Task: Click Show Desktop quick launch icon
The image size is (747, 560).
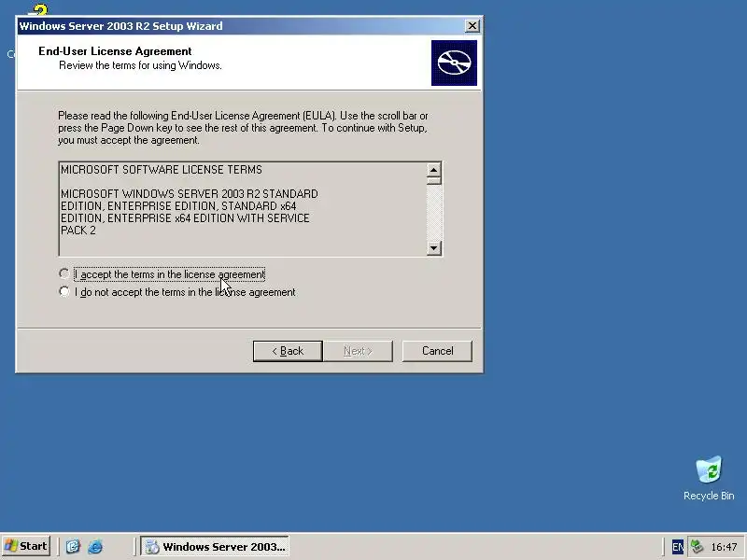Action: (73, 546)
